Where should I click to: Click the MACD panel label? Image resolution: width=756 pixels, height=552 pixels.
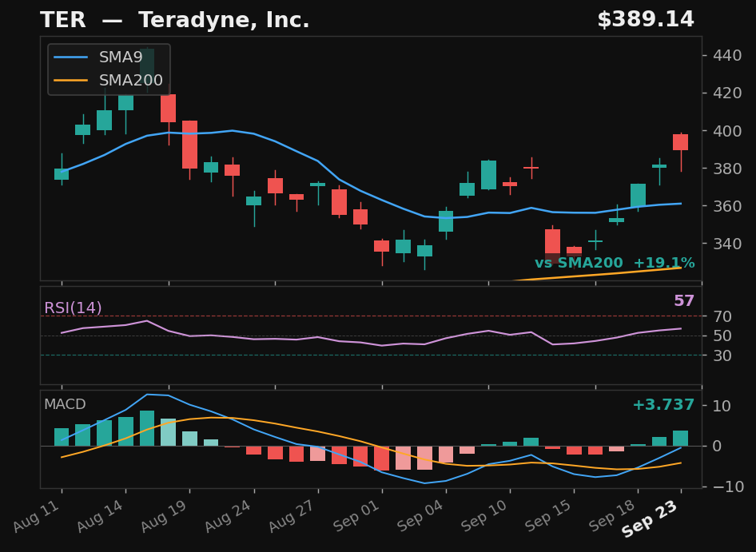click(x=65, y=404)
